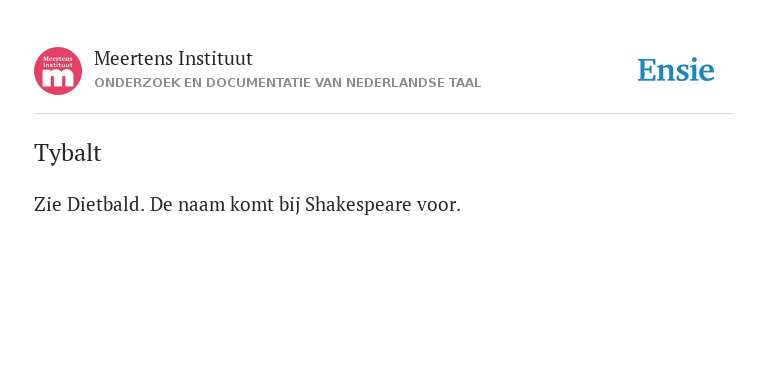Select the phrase 'De naam komt bij'

[x=225, y=204]
